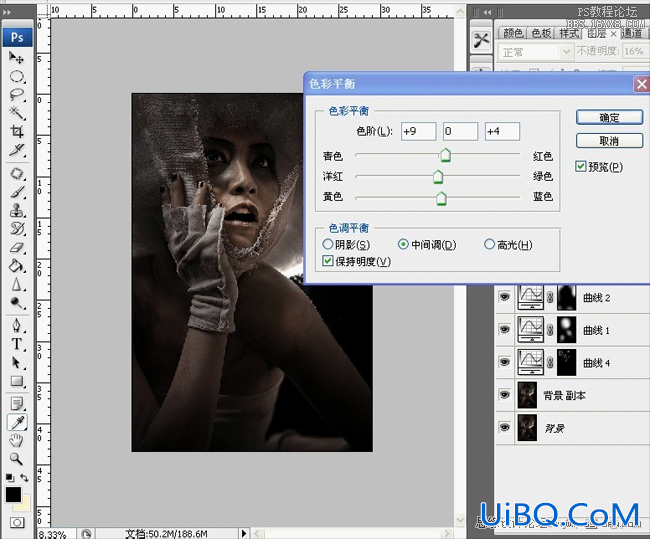650x539 pixels.
Task: Click the foreground color swatch
Action: [13, 494]
